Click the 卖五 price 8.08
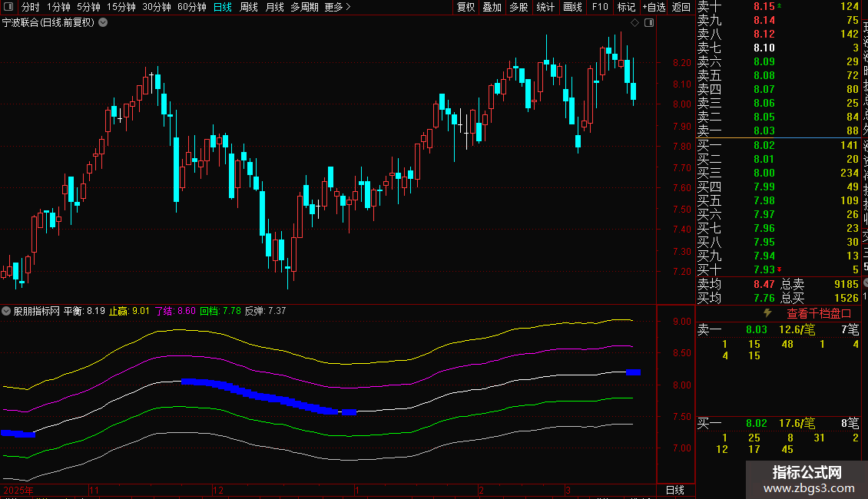 [x=764, y=75]
